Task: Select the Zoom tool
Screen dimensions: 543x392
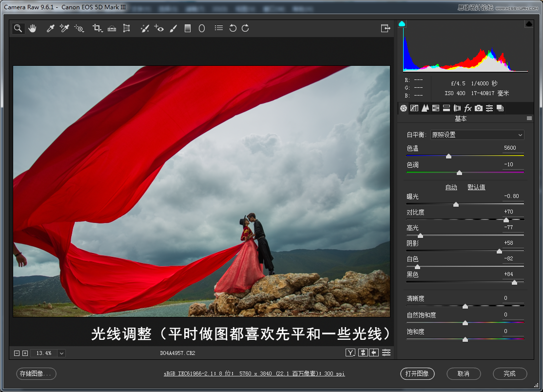Action: coord(18,28)
